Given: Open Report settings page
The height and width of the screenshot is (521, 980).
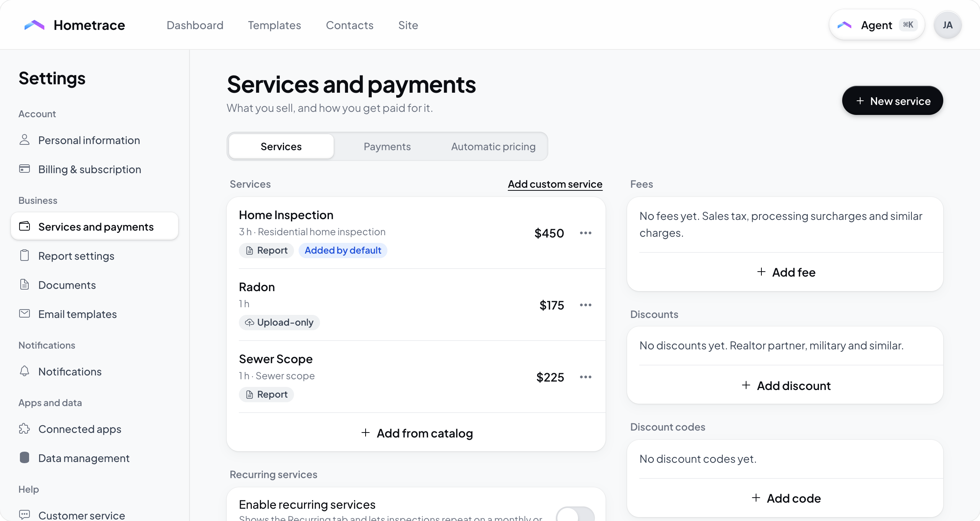Looking at the screenshot, I should pyautogui.click(x=95, y=256).
